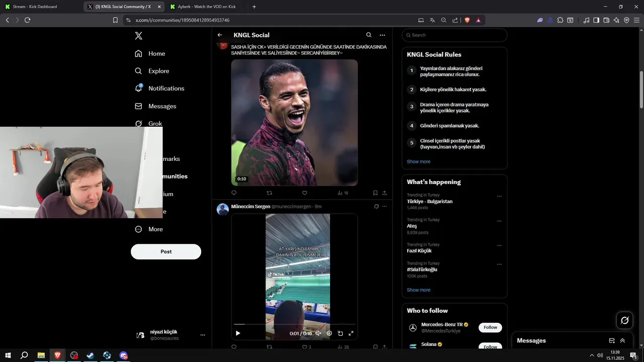Open Türkiye - Bulgaristan trend
The height and width of the screenshot is (362, 644).
click(x=430, y=201)
